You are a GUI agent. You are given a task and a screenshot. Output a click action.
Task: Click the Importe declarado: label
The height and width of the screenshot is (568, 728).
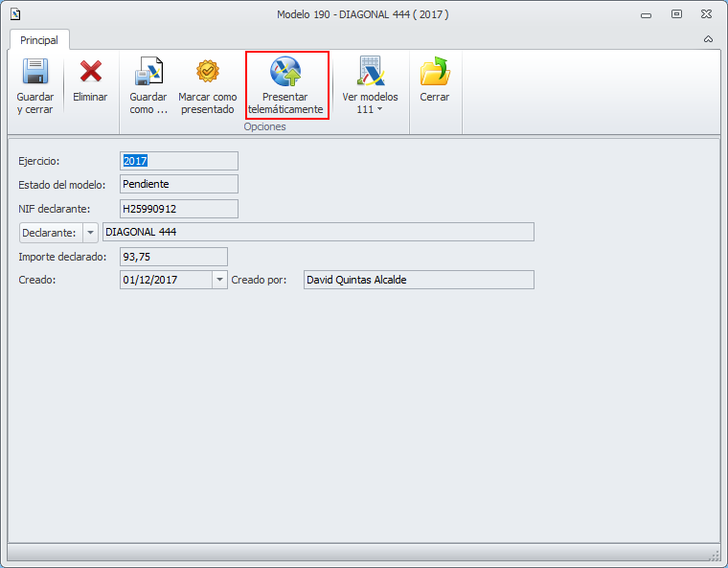[62, 257]
